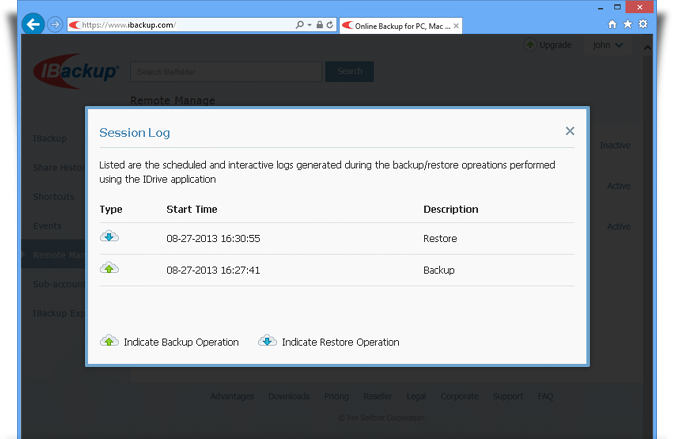674x439 pixels.
Task: Close the Session Log dialog
Action: (x=570, y=131)
